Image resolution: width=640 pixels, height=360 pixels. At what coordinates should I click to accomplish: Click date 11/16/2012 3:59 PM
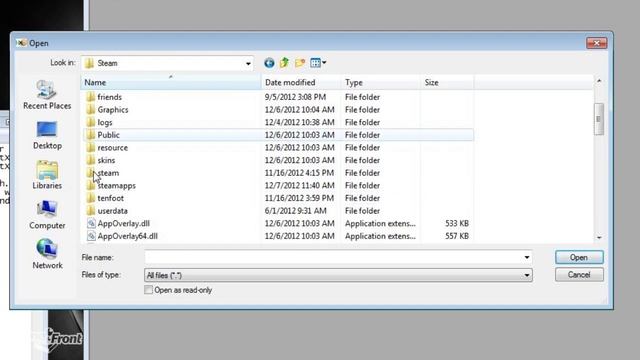pyautogui.click(x=299, y=198)
